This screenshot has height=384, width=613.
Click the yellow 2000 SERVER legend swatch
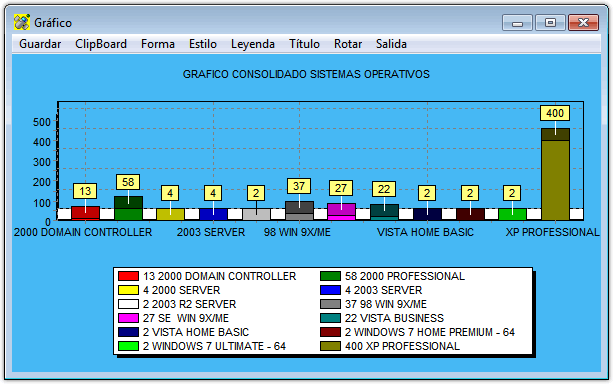click(128, 290)
